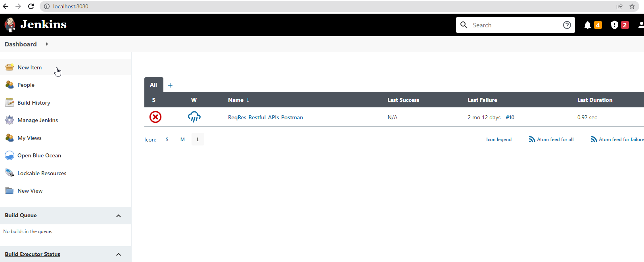Screen dimensions: 644x262
Task: Open build #10 link
Action: click(x=510, y=117)
